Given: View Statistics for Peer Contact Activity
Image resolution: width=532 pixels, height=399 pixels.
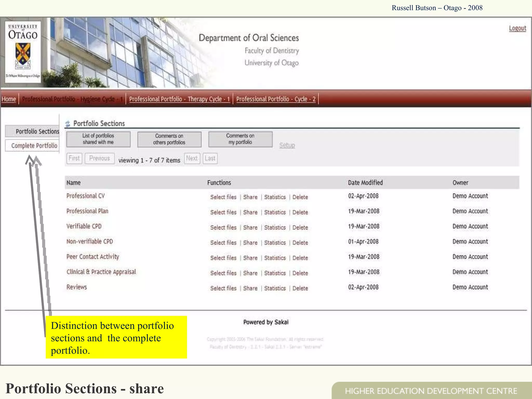Looking at the screenshot, I should [x=275, y=258].
